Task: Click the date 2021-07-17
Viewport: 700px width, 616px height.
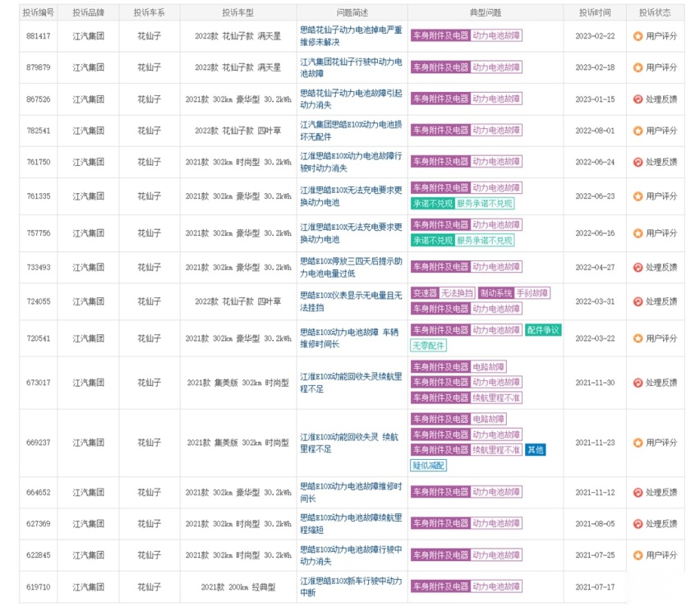Action: 595,587
